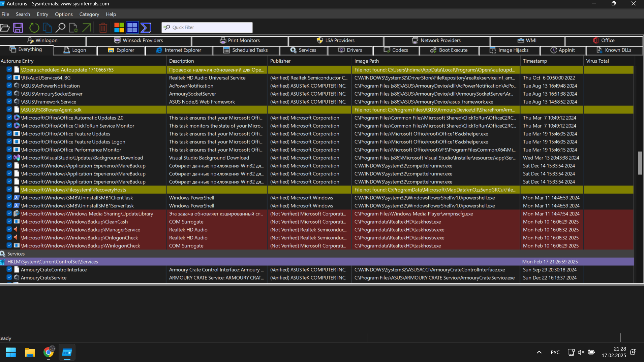Click the Autoruns taskbar icon
This screenshot has height=362, width=644.
(67, 352)
